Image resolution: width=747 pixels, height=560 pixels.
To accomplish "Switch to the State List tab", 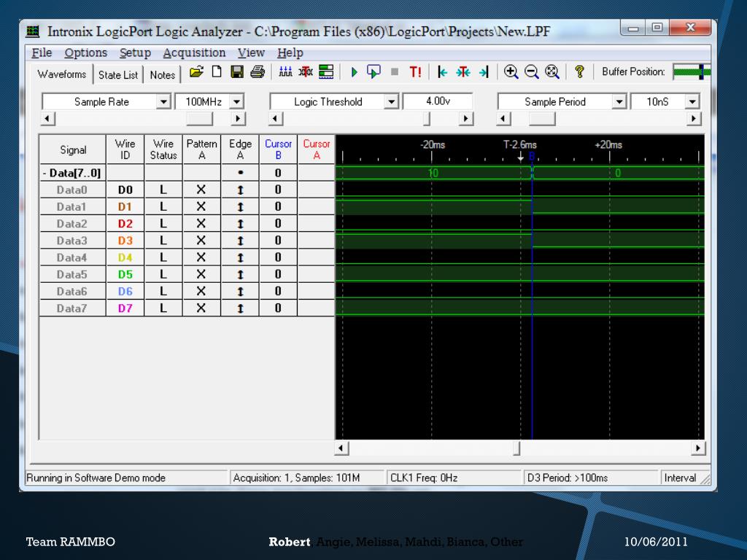I will pyautogui.click(x=118, y=74).
